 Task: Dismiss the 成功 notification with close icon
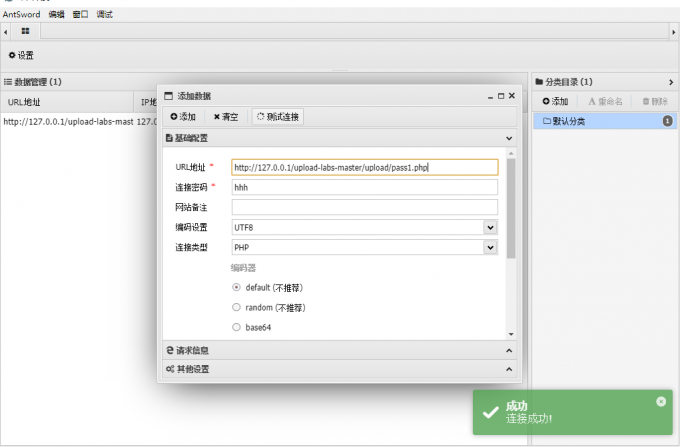click(661, 402)
